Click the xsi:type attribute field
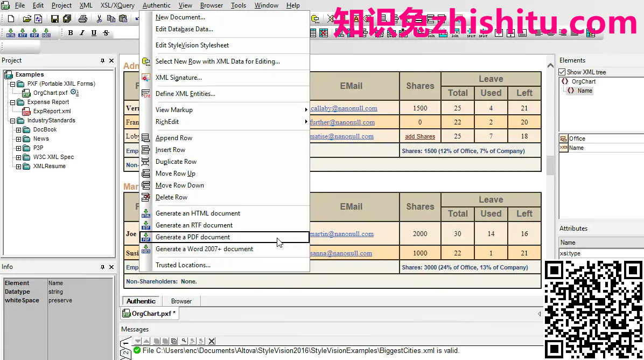Viewport: 644px width, 360px height. point(601,253)
